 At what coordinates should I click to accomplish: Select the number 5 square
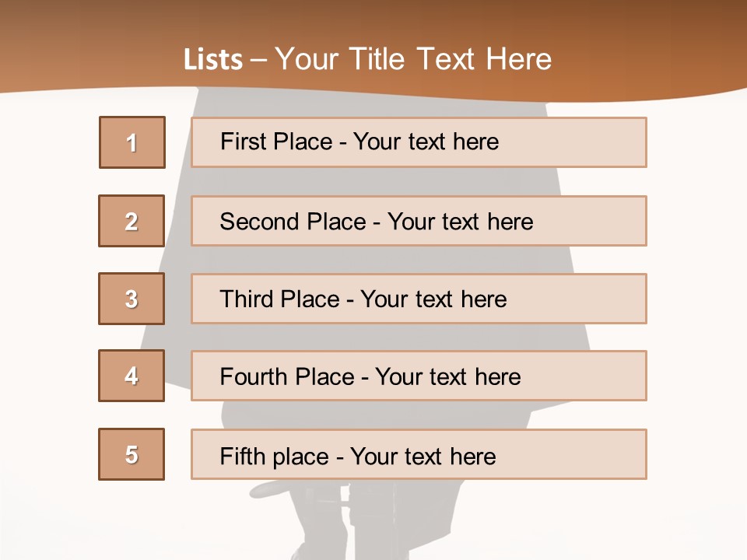(x=132, y=454)
